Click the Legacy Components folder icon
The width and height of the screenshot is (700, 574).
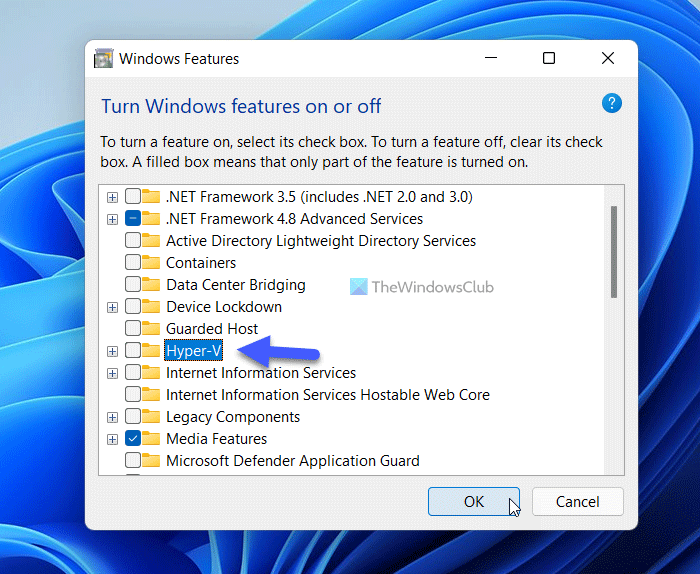click(151, 416)
